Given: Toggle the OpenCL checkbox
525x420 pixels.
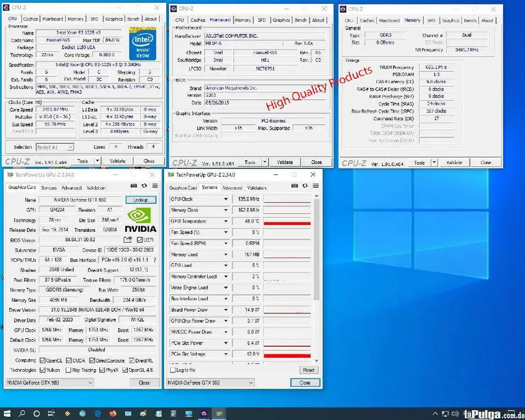Looking at the screenshot, I should point(43,360).
